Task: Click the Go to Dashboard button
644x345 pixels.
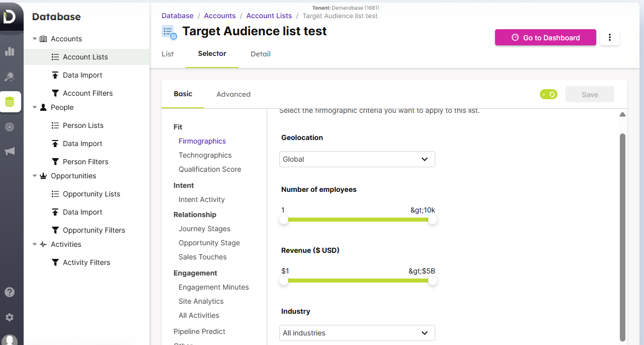Action: (545, 37)
